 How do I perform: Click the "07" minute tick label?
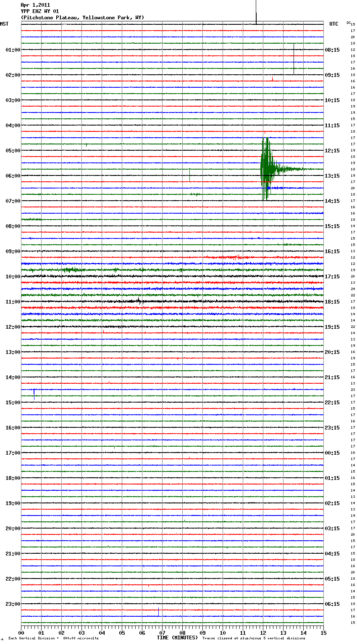coord(162,633)
